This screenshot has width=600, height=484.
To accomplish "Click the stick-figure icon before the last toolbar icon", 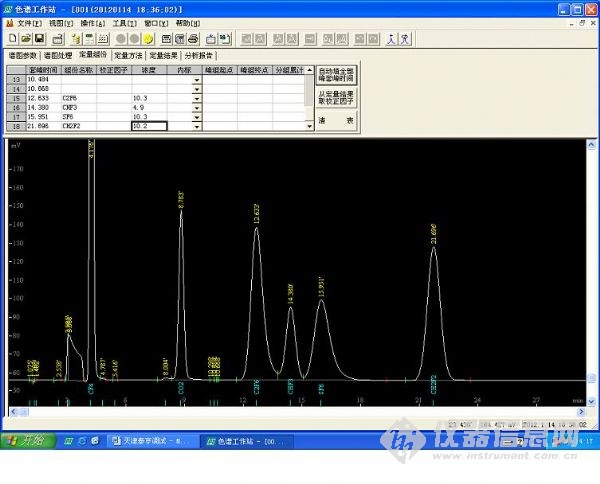I will (391, 39).
